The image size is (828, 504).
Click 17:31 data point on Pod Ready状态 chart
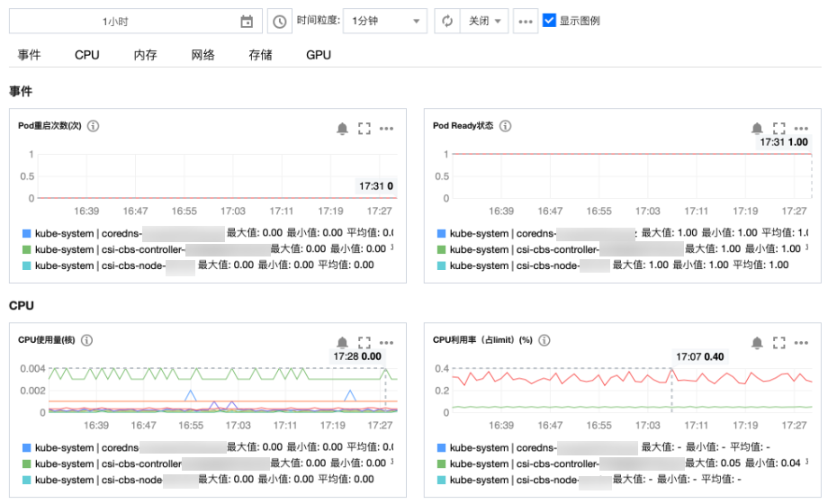pyautogui.click(x=811, y=154)
